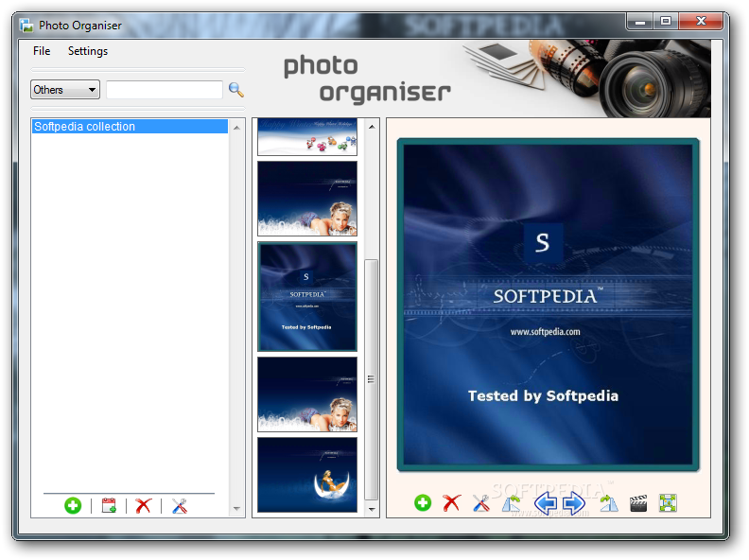
Task: Add a new collection with green plus
Action: click(73, 505)
